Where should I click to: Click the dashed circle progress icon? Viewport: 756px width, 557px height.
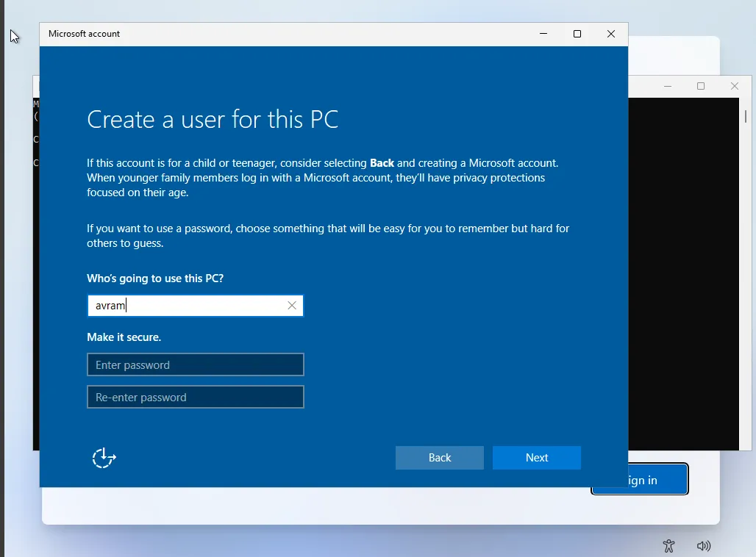pyautogui.click(x=104, y=457)
